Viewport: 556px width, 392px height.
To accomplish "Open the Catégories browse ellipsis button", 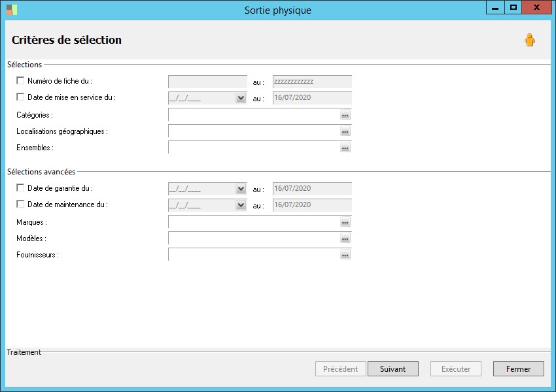I will click(345, 115).
